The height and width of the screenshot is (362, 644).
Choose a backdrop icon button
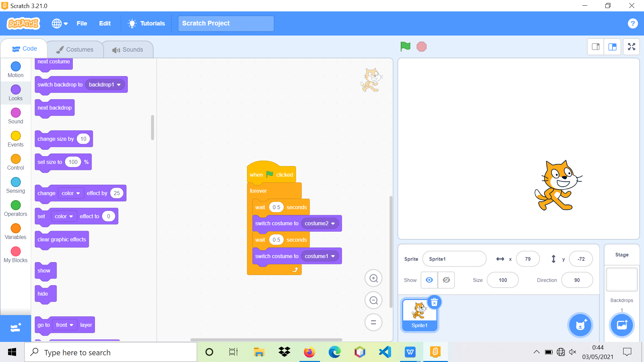(x=622, y=325)
